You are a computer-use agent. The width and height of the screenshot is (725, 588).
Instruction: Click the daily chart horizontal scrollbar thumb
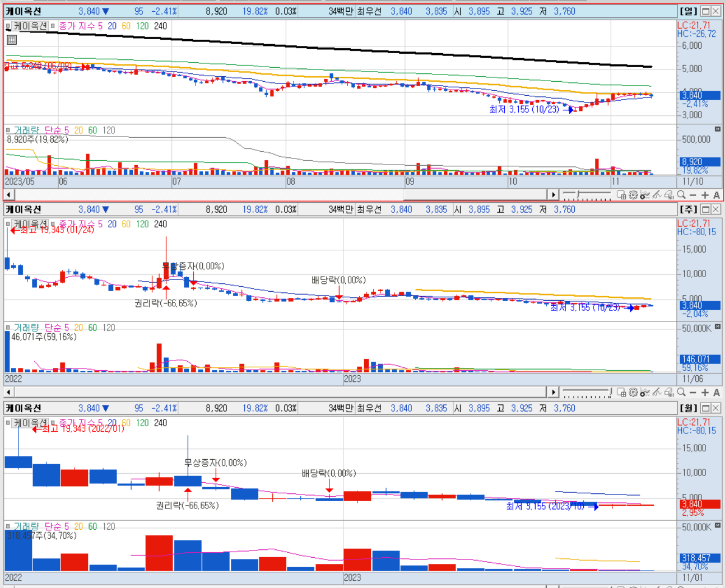click(x=475, y=195)
